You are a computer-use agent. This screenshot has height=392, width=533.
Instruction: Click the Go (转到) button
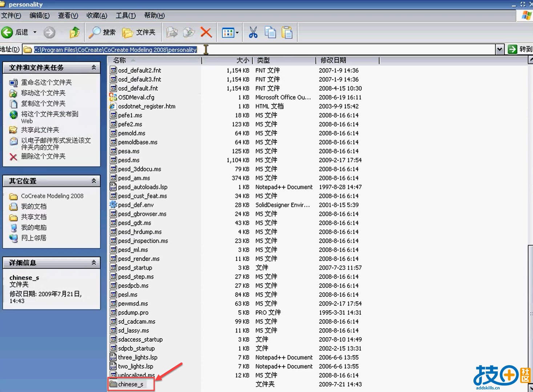(520, 49)
